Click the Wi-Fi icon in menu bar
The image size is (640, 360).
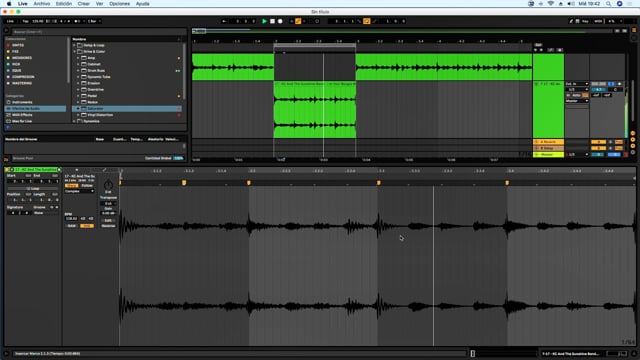(x=551, y=4)
